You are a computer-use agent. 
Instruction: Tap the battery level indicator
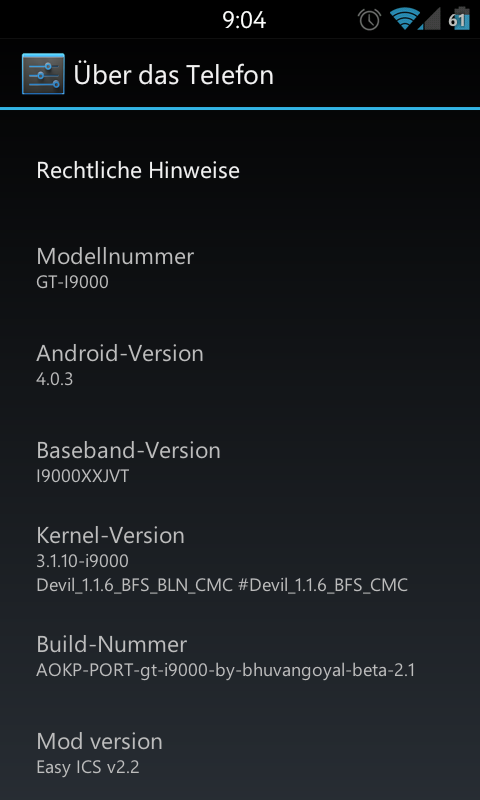point(459,19)
